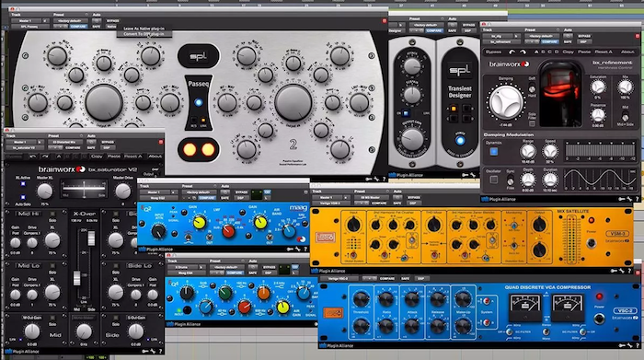This screenshot has height=360, width=644.
Task: Toggle Solo in the Mid Hi section of bx_saturator
Action: click(x=52, y=215)
